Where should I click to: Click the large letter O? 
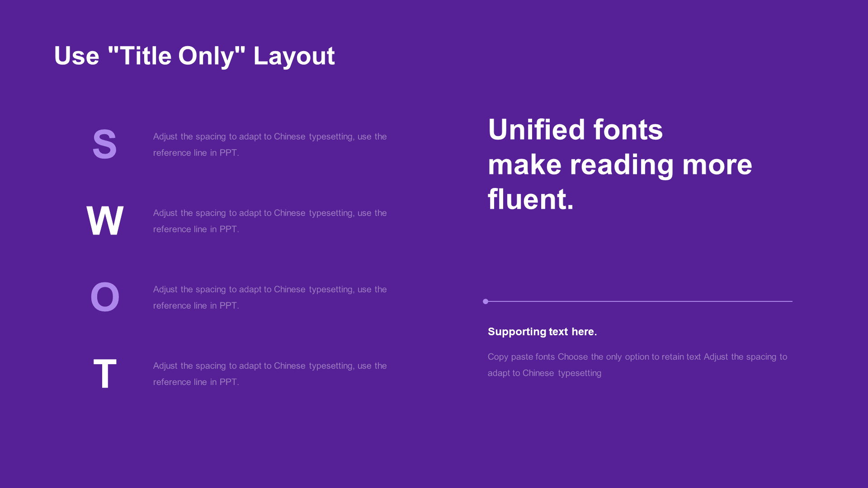click(x=105, y=297)
